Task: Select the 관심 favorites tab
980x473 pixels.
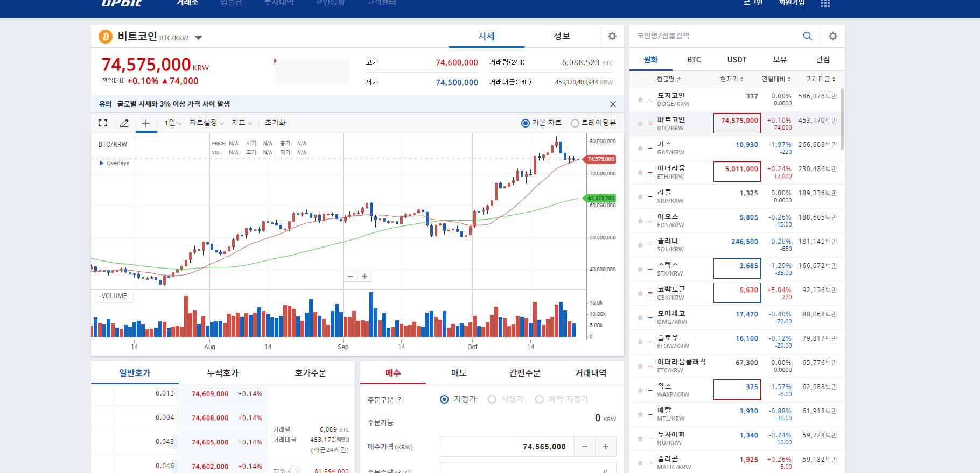Action: click(x=823, y=60)
